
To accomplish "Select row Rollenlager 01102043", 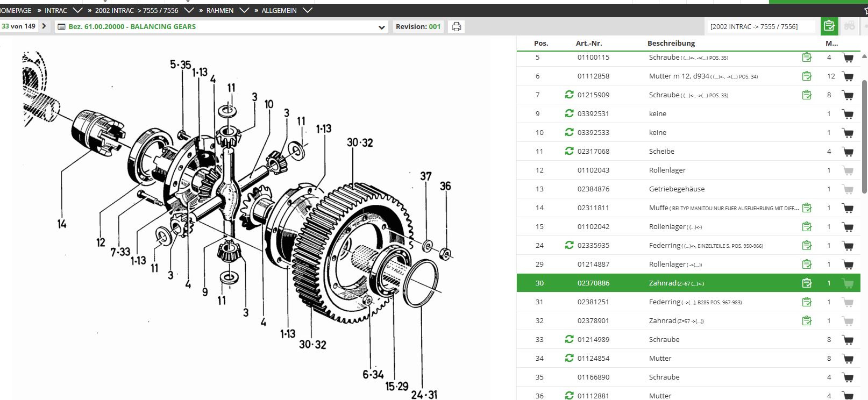I will tap(688, 170).
